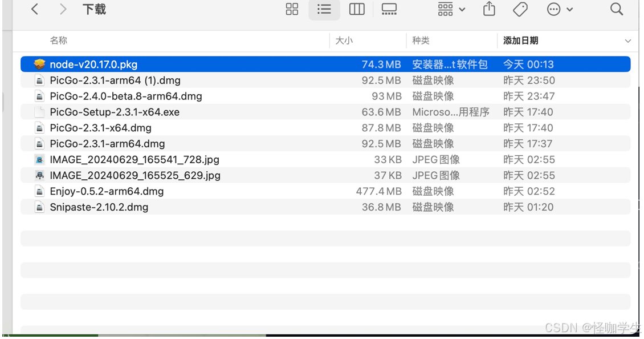Select the Enjoy-0.5.2-arm64.dmg disk icon
The height and width of the screenshot is (339, 644).
[39, 191]
